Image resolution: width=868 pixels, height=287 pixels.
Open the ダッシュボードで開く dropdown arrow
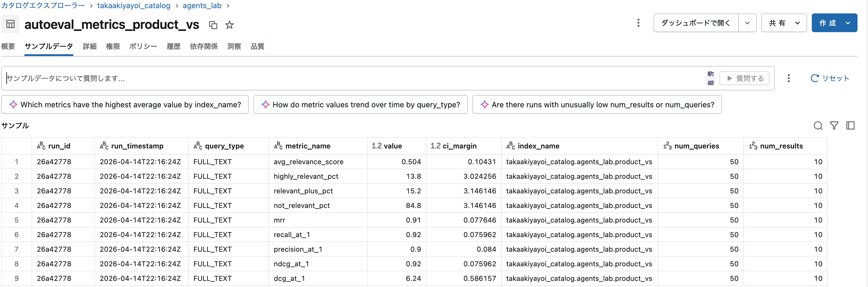pos(747,22)
